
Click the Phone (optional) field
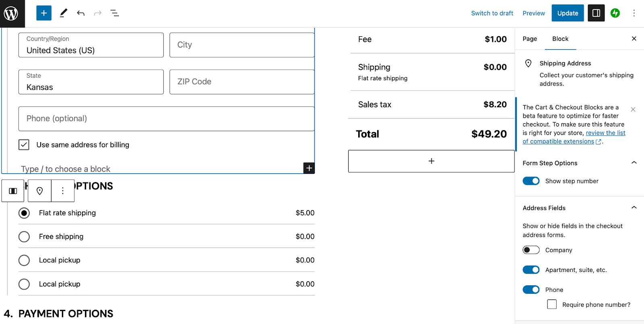[166, 118]
